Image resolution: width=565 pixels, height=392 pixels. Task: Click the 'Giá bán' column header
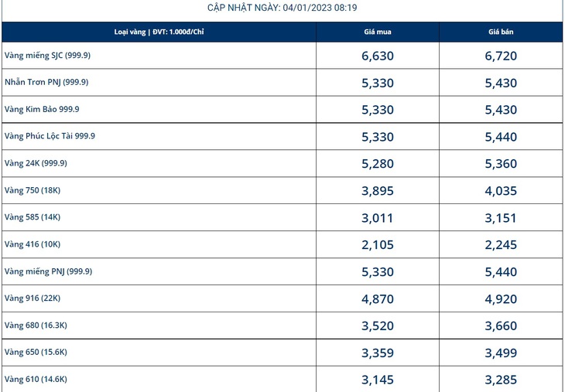pos(501,32)
